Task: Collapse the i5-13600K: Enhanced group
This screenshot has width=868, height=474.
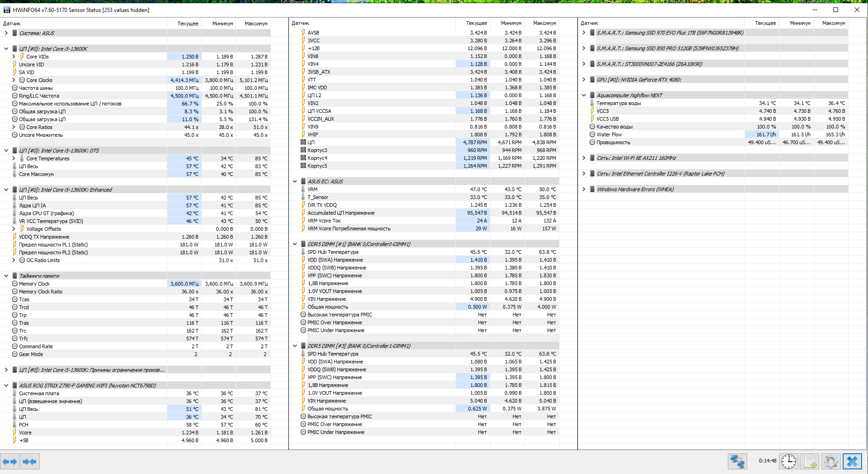Action: (6, 190)
